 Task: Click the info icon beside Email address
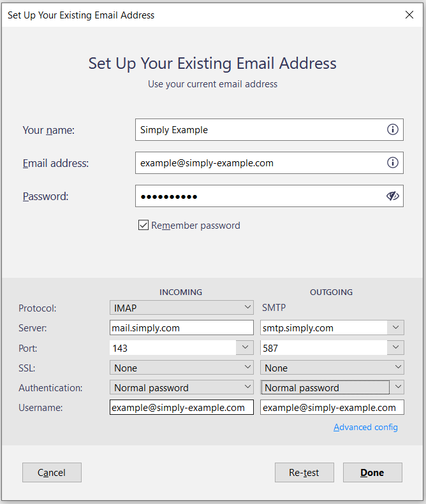(393, 163)
